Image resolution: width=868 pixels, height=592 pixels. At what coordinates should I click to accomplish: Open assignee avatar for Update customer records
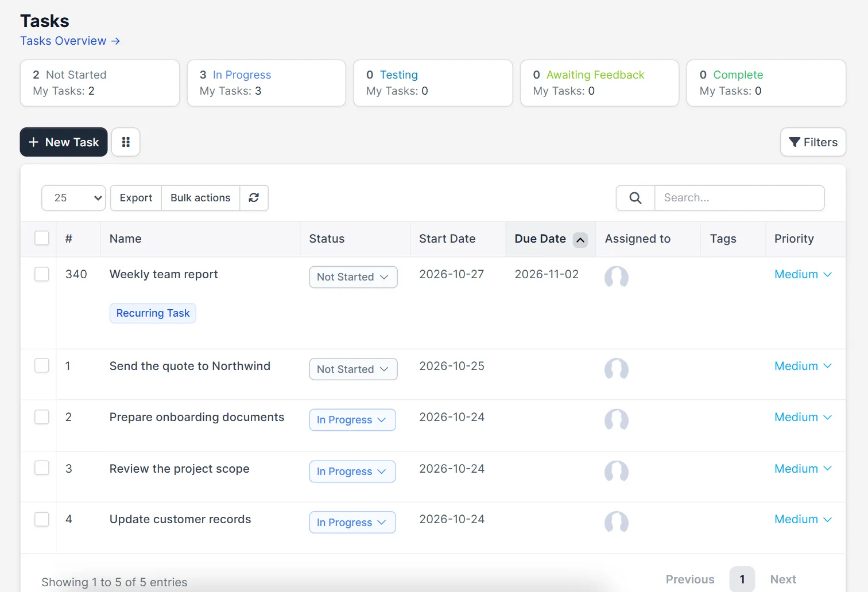coord(617,522)
